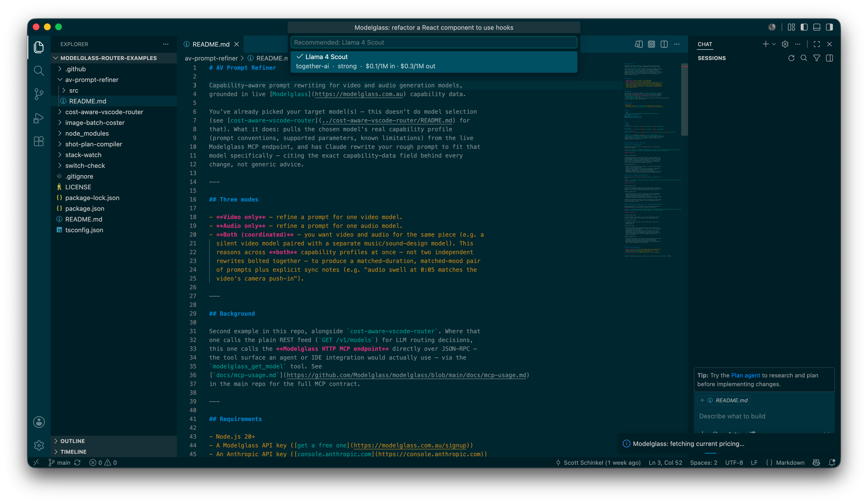Search the chat Sessions
This screenshot has height=504, width=868.
pyautogui.click(x=804, y=58)
